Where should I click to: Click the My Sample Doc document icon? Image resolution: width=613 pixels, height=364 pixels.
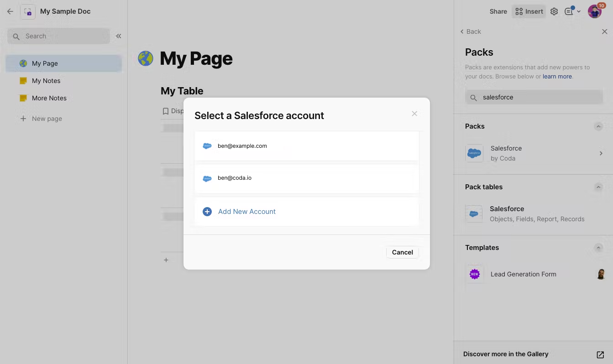click(x=28, y=11)
